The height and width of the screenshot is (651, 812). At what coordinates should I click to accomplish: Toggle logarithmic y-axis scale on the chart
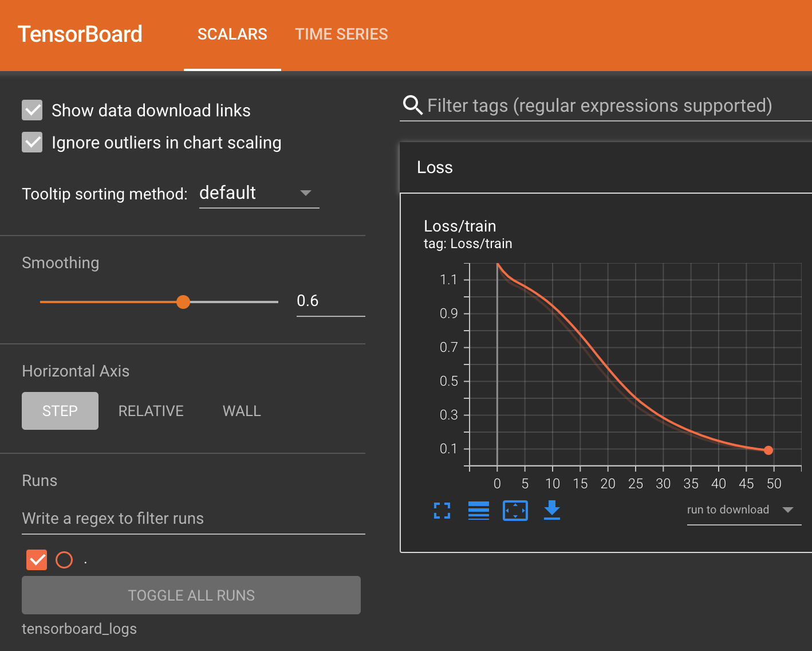(x=479, y=511)
